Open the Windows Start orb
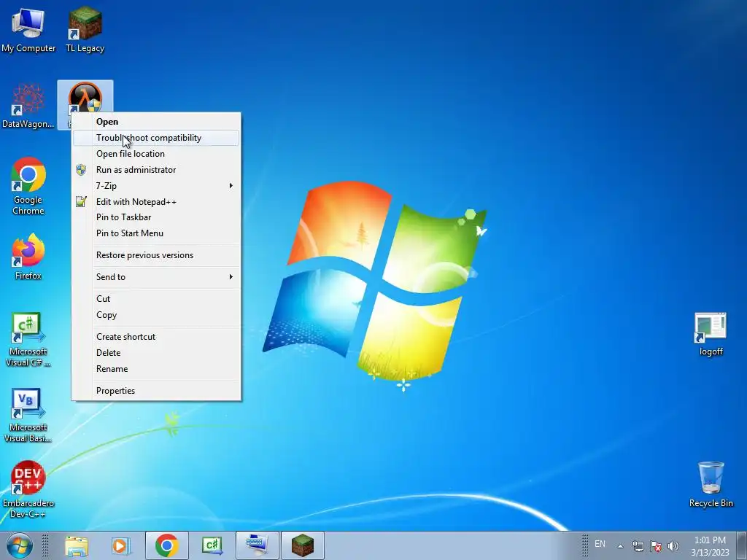This screenshot has height=560, width=747. click(x=20, y=545)
